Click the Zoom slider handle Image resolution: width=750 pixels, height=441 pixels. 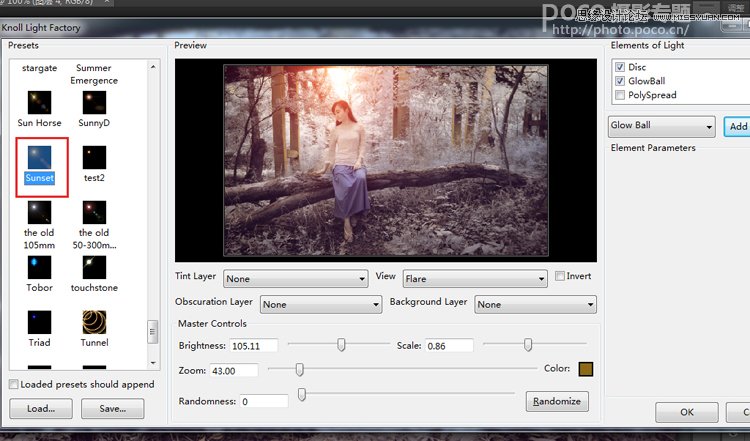pyautogui.click(x=299, y=370)
